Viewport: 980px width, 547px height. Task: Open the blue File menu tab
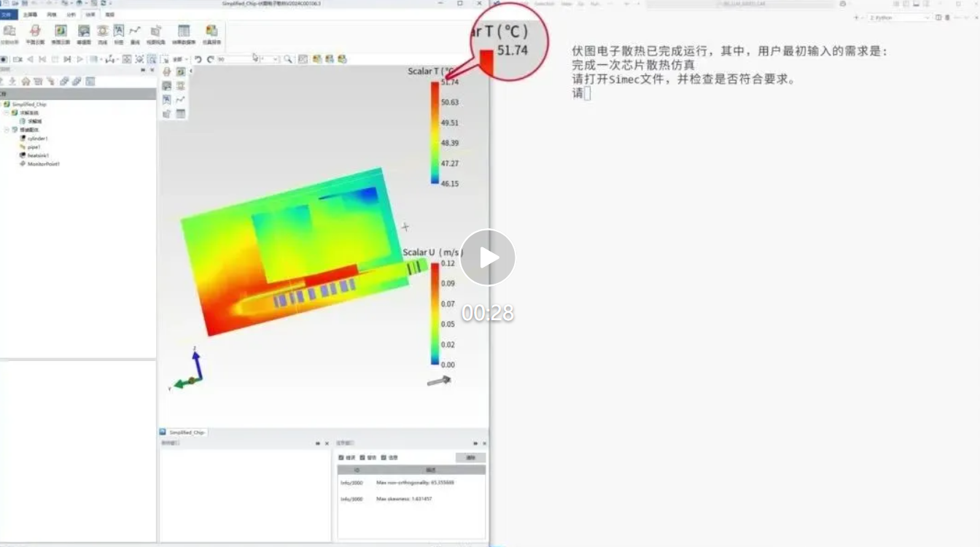coord(7,14)
